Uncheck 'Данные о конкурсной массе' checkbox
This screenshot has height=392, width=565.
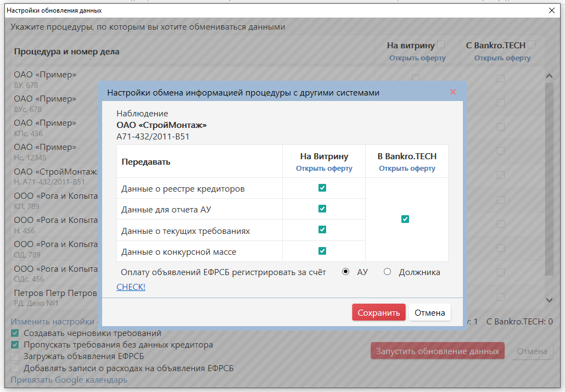click(x=322, y=251)
